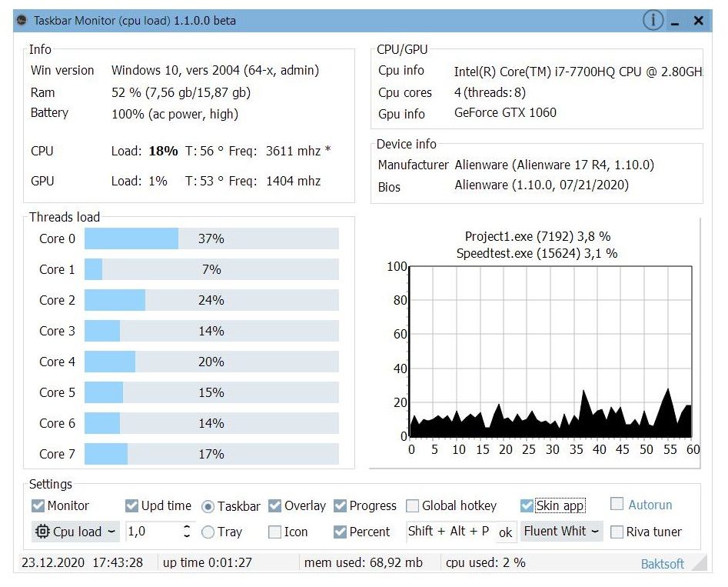This screenshot has width=728, height=587.
Task: Click the gear icon beside Cpu load
Action: tap(42, 532)
